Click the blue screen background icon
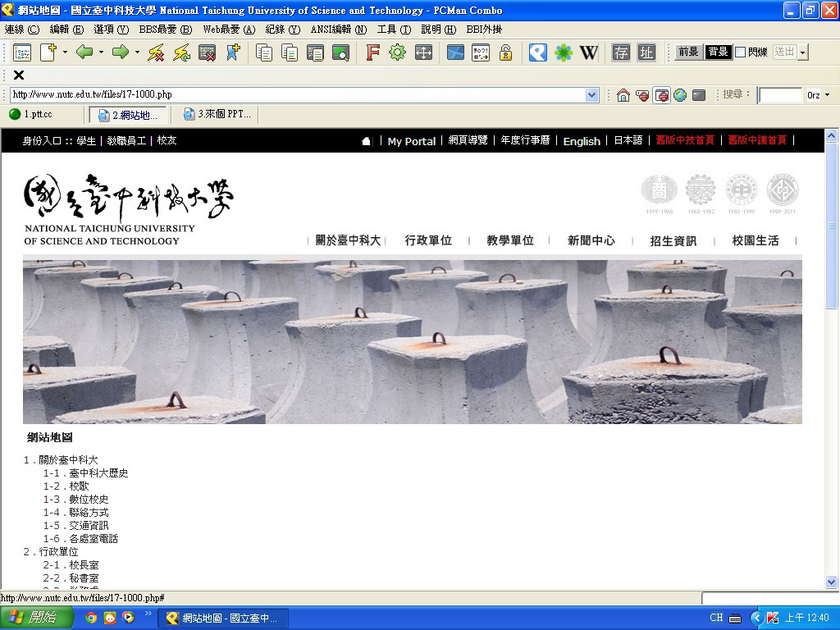This screenshot has width=840, height=630. pos(455,52)
